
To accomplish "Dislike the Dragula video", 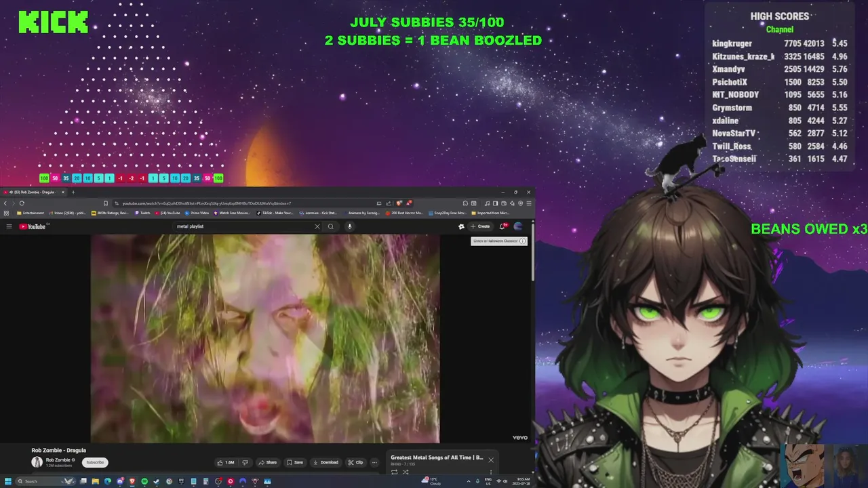I will pyautogui.click(x=245, y=462).
